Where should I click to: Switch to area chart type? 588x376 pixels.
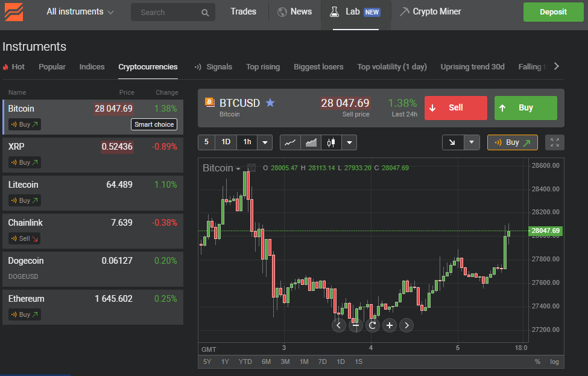311,142
